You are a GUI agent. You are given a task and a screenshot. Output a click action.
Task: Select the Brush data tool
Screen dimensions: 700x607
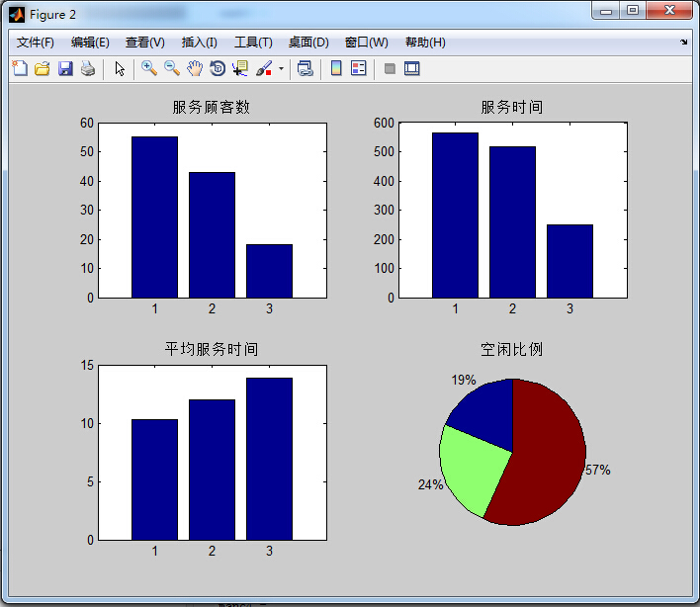click(x=264, y=69)
